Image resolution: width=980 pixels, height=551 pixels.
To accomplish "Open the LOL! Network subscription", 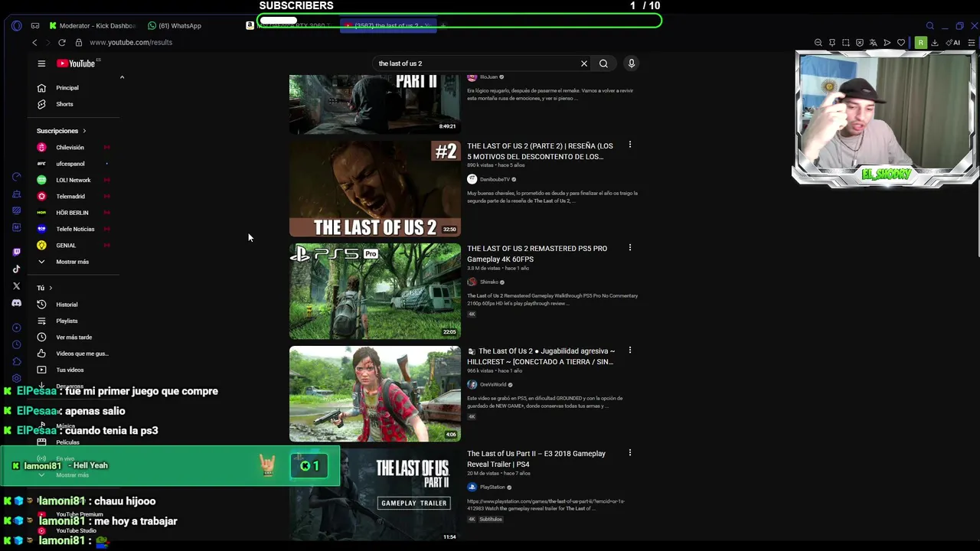I will click(73, 180).
